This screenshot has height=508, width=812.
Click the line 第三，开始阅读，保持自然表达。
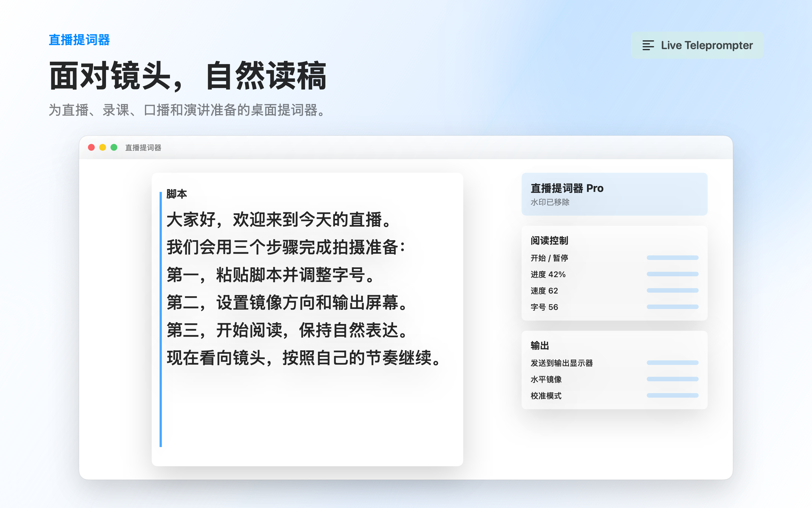287,330
